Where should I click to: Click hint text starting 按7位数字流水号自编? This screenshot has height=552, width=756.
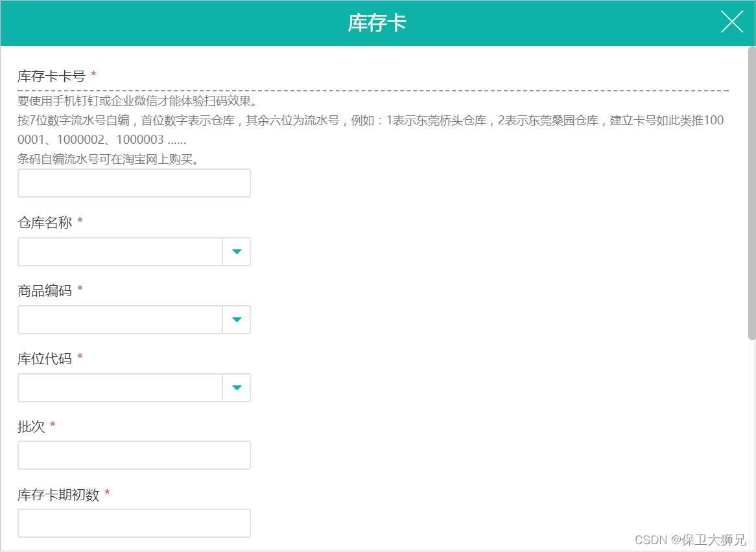click(371, 130)
